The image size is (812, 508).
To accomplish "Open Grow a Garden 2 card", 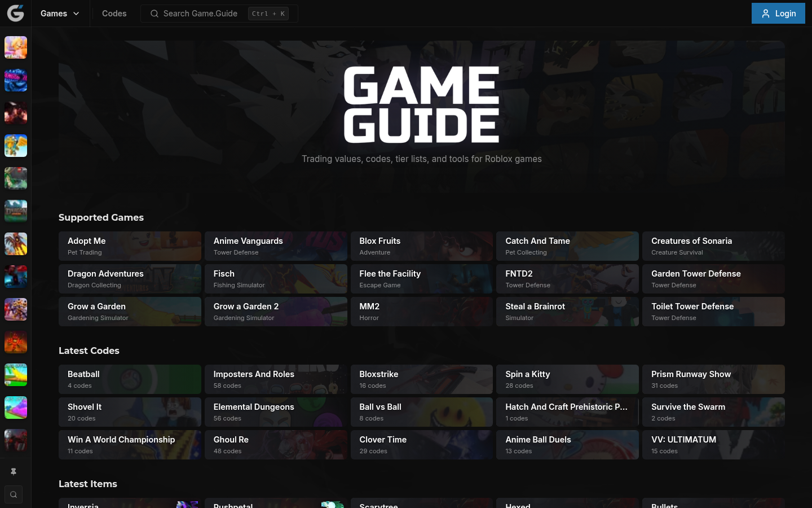I will pos(276,312).
